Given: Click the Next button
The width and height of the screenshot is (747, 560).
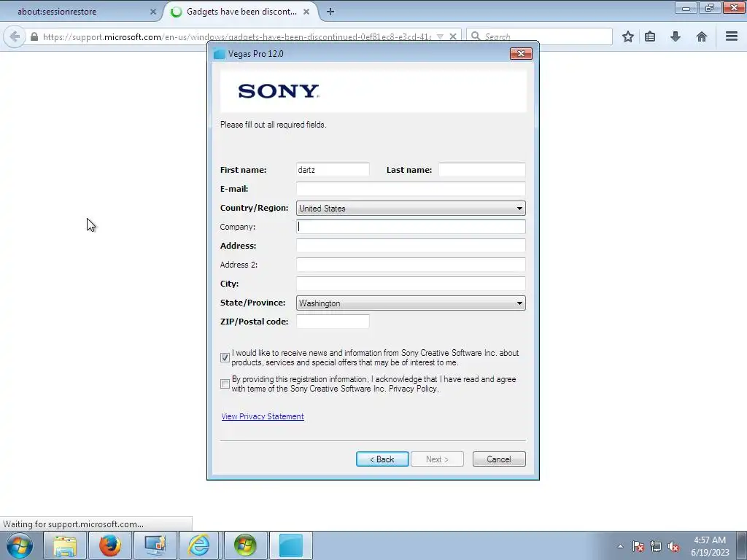Looking at the screenshot, I should point(437,459).
